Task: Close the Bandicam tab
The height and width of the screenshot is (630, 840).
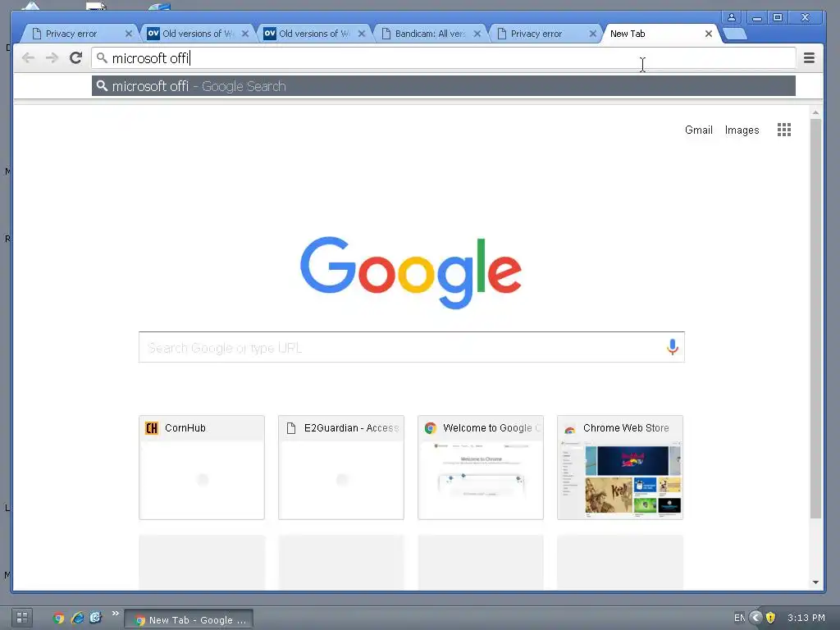Action: click(477, 34)
